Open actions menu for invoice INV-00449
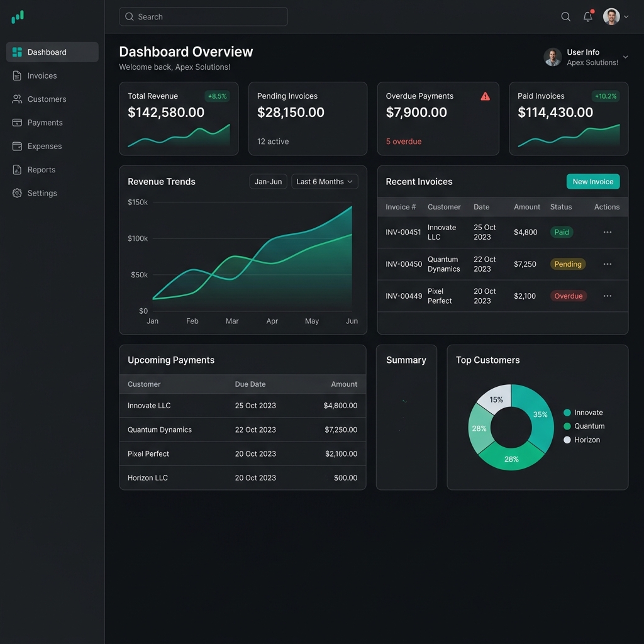The height and width of the screenshot is (644, 644). tap(607, 296)
